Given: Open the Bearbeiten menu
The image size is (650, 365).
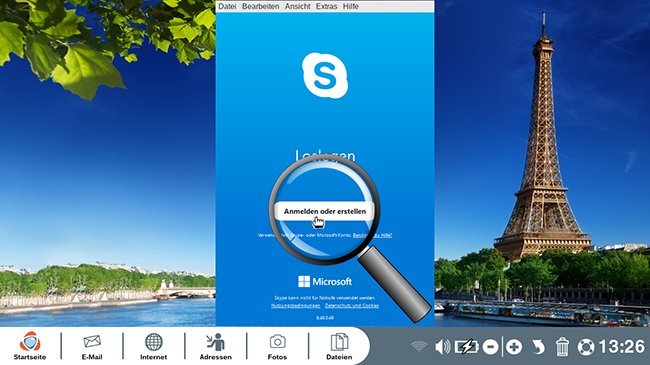Looking at the screenshot, I should pyautogui.click(x=260, y=6).
